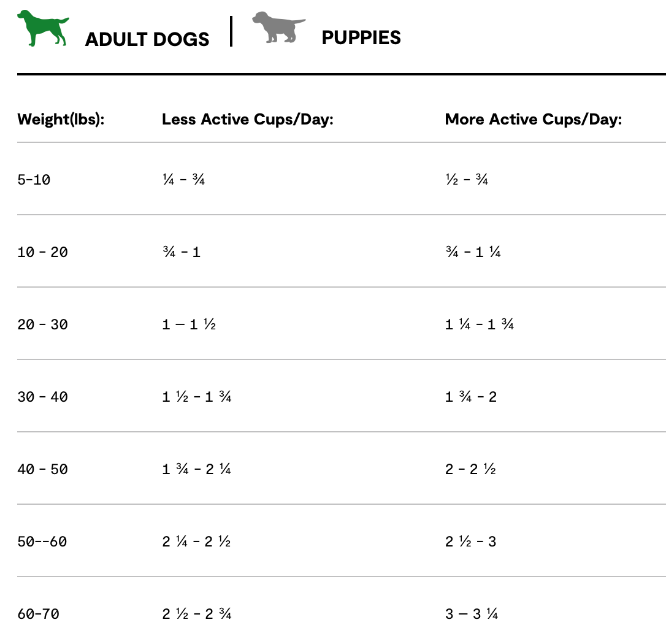The width and height of the screenshot is (666, 644).
Task: Click the less active value ¼ - ¾
Action: [183, 180]
